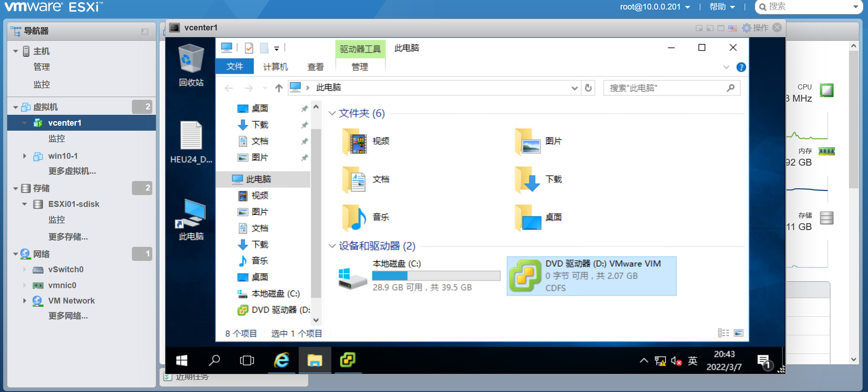Select ESXi01-sdisk datastore
This screenshot has height=392, width=868.
(74, 204)
